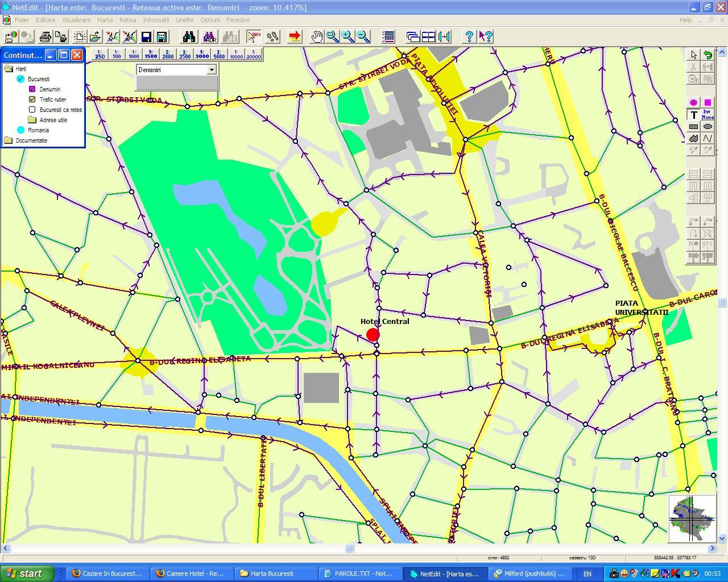The width and height of the screenshot is (728, 582).
Task: Select the hand pan tool
Action: tap(316, 37)
